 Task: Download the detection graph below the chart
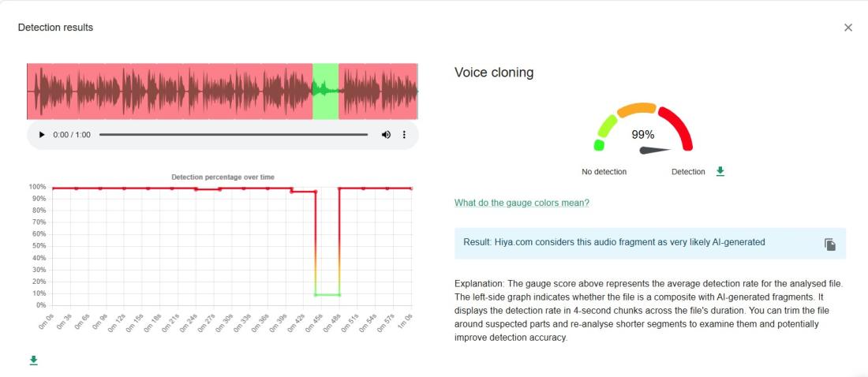pyautogui.click(x=33, y=360)
